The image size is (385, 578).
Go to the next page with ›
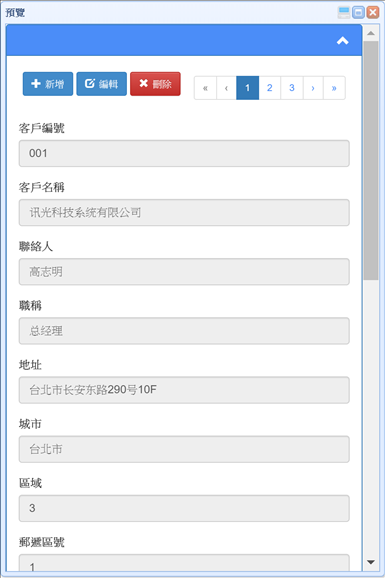click(313, 88)
